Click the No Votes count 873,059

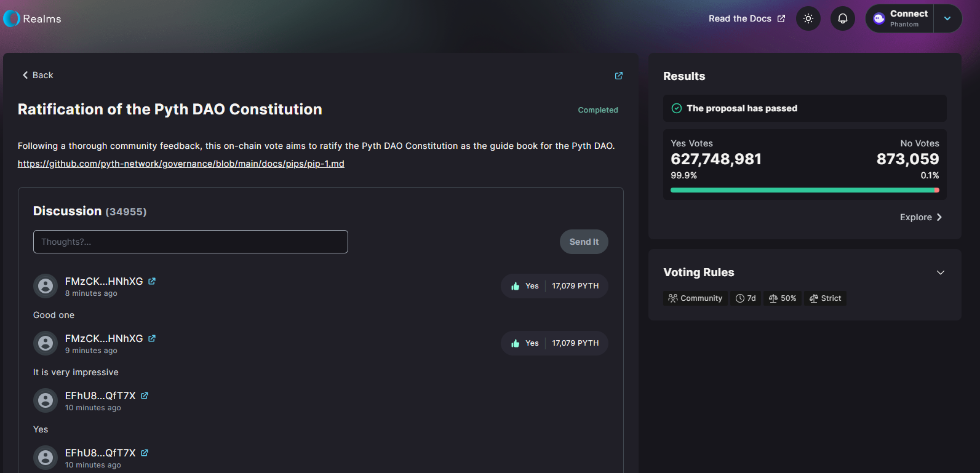[x=908, y=159]
